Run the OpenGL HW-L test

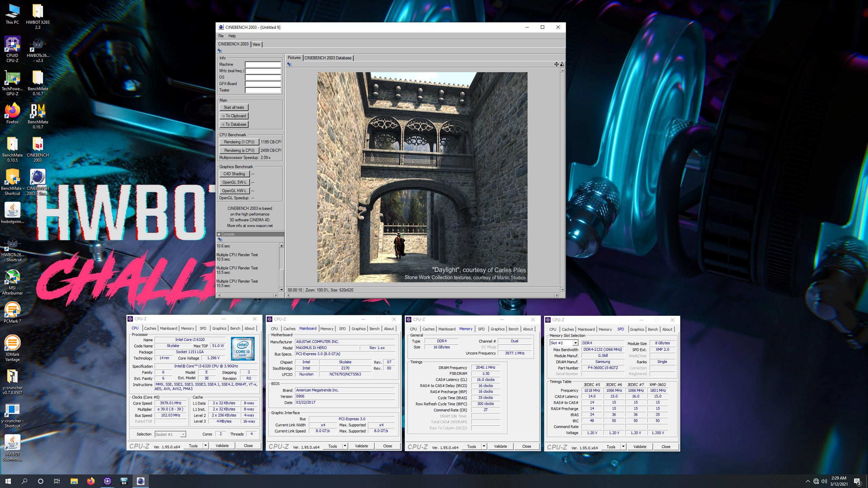tap(234, 191)
